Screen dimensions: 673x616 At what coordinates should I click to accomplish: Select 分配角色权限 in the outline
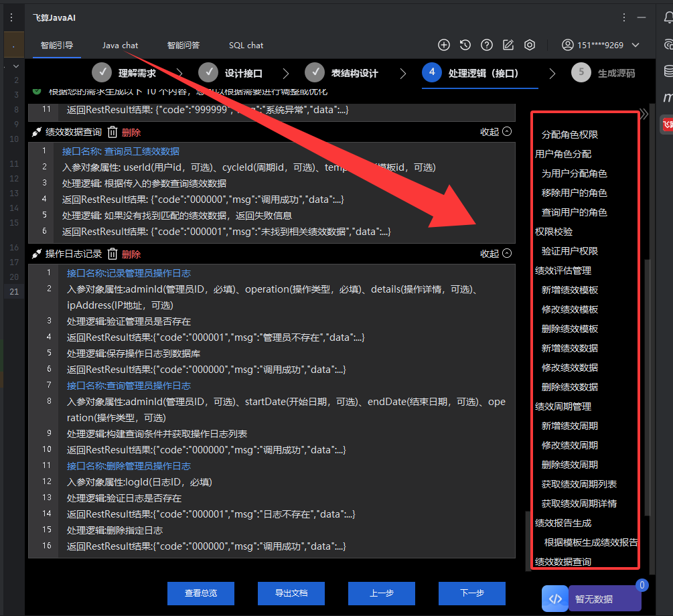[x=570, y=135]
